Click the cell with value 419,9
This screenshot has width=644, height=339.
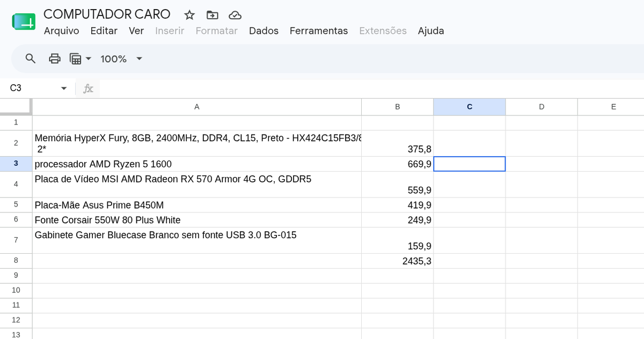(x=398, y=205)
